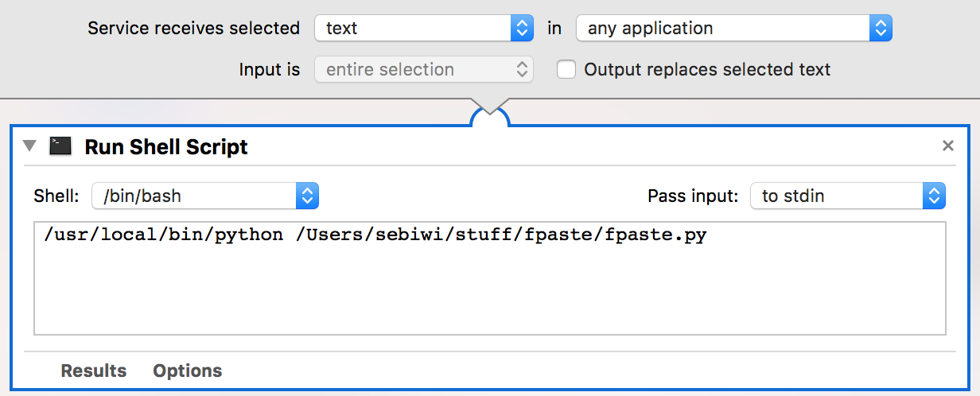The height and width of the screenshot is (396, 980).
Task: Click the Run Shell Script title
Action: [x=166, y=147]
